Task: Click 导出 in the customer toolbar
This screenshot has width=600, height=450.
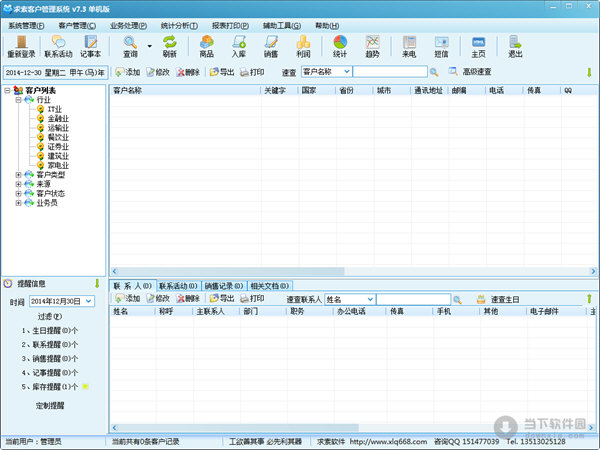Action: [x=222, y=72]
